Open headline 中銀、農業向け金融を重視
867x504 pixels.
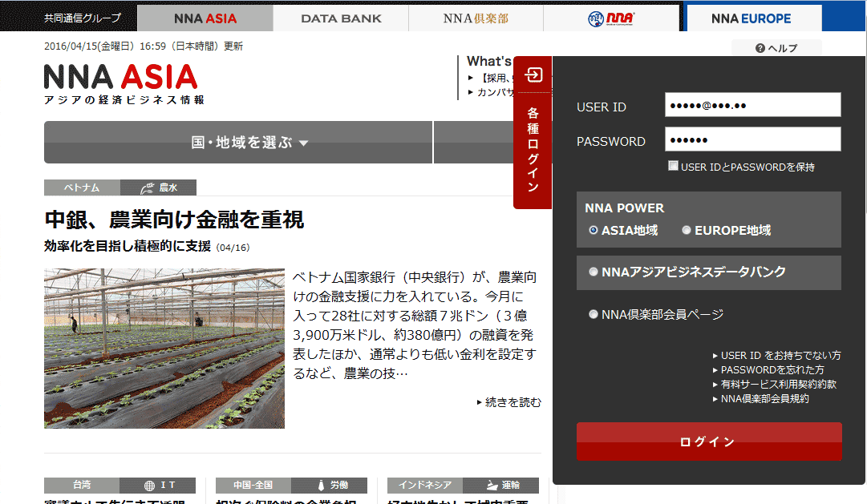coord(174,220)
